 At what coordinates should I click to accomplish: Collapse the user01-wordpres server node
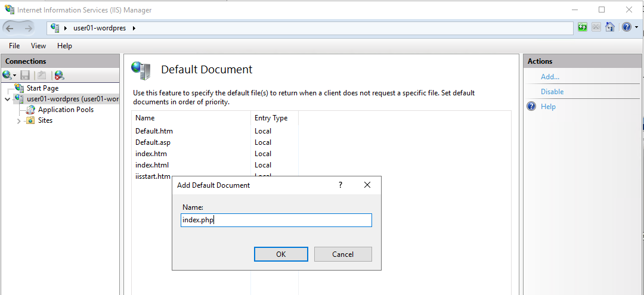[x=7, y=100]
